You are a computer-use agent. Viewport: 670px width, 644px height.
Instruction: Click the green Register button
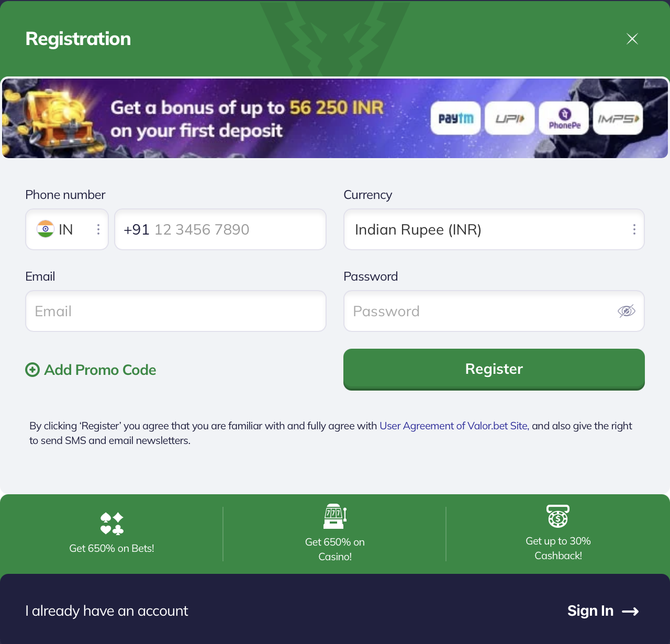coord(494,369)
